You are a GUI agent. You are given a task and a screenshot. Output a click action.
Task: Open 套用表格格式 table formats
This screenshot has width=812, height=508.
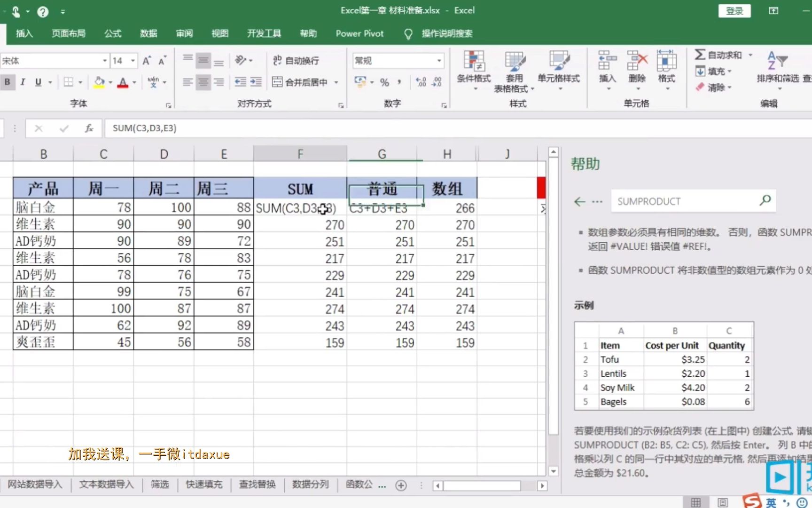pyautogui.click(x=515, y=71)
